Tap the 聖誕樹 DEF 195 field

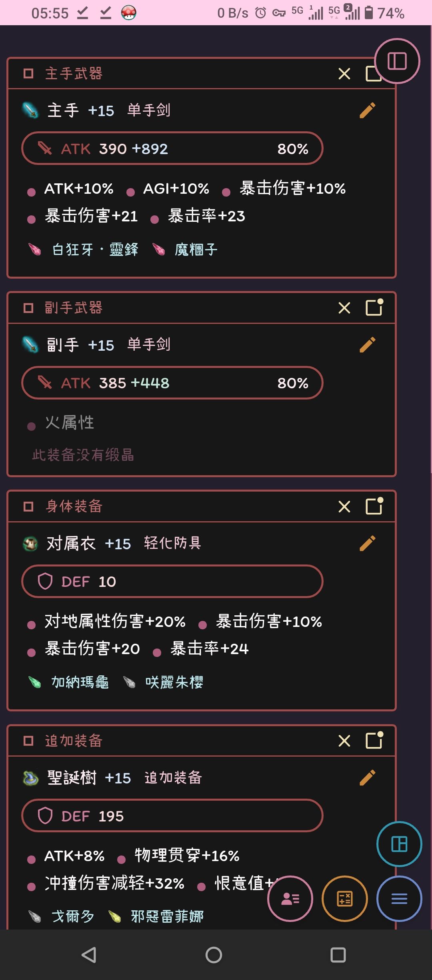pyautogui.click(x=172, y=816)
